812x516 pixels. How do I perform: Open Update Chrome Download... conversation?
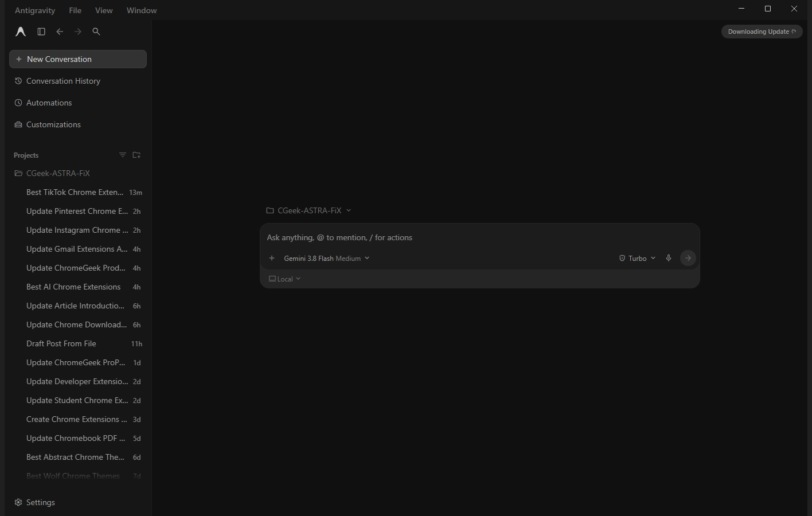point(78,325)
